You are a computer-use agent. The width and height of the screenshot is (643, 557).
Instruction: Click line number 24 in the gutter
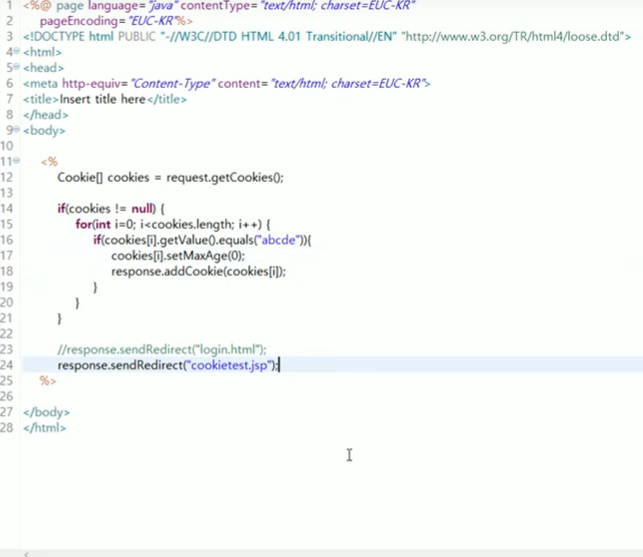coord(7,365)
